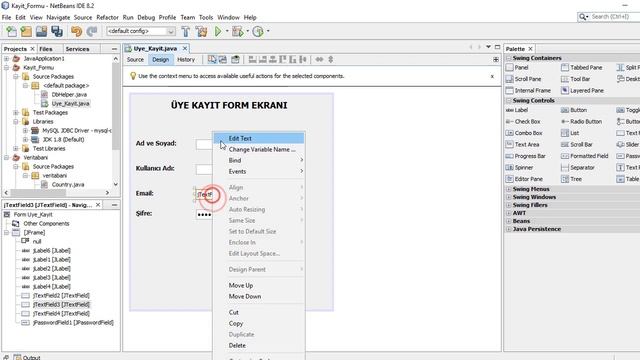
Task: Choose the Tree palette component
Action: tap(571, 179)
